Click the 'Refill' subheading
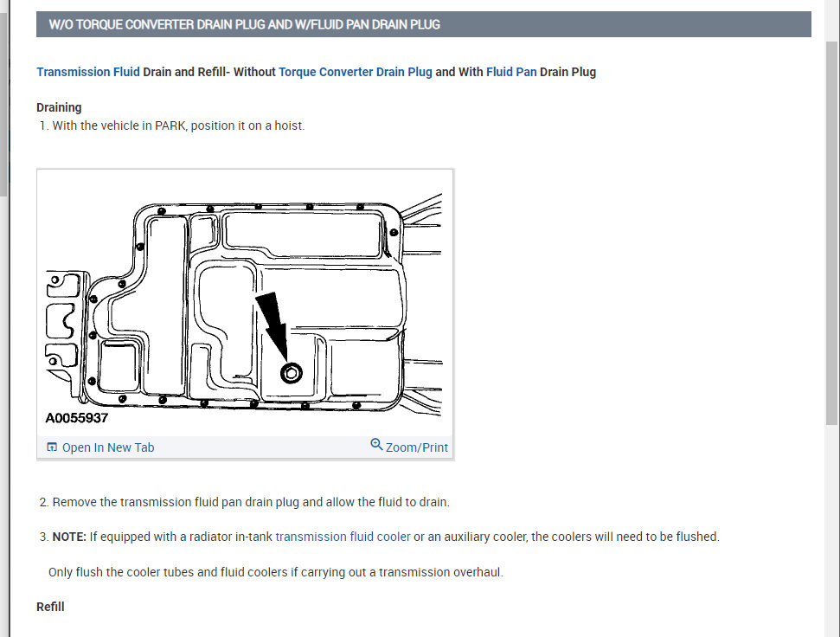This screenshot has width=840, height=637. coord(50,607)
